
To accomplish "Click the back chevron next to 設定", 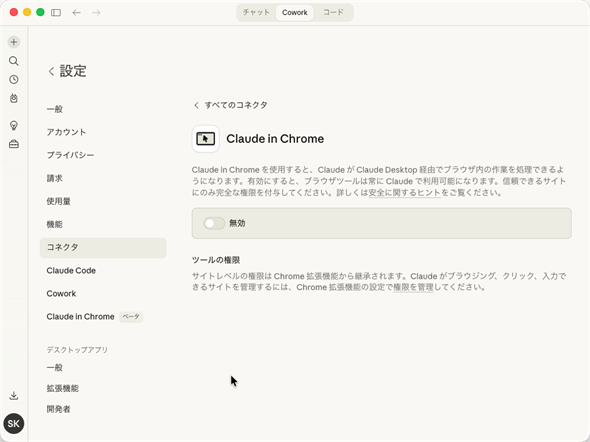I will (52, 71).
